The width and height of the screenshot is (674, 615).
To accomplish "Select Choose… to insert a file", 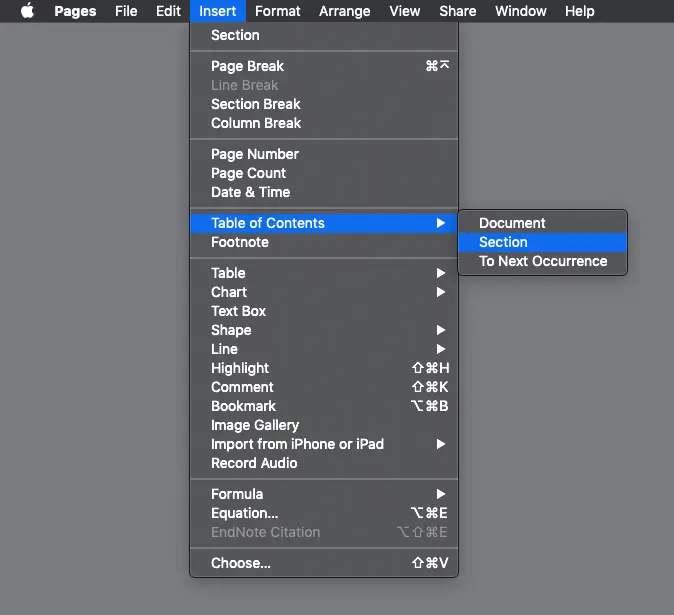I will (x=324, y=563).
